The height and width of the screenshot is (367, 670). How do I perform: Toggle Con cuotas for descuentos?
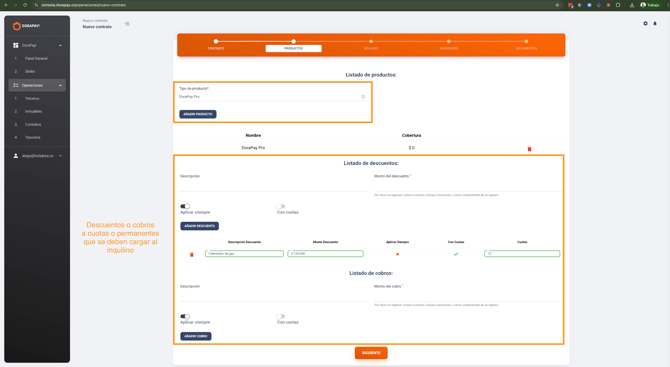pos(281,206)
